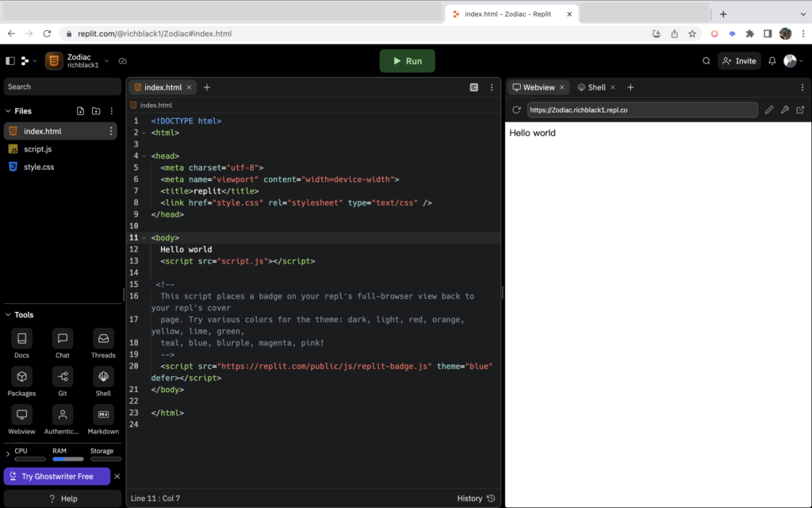Open the Threads tool

pos(103,339)
